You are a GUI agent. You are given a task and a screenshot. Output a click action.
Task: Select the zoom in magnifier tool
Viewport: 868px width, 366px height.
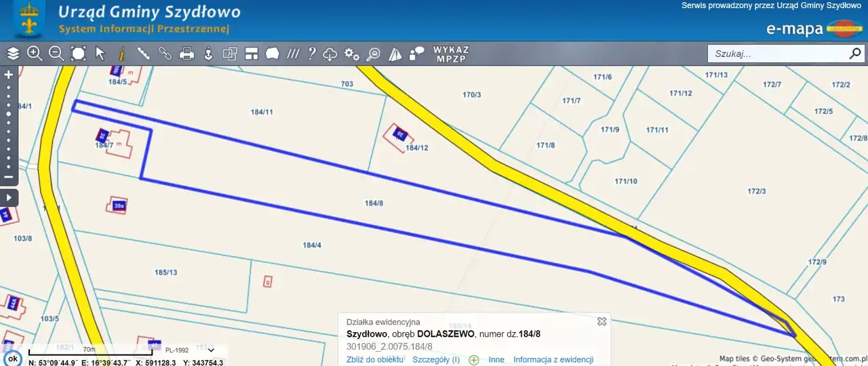coord(35,54)
